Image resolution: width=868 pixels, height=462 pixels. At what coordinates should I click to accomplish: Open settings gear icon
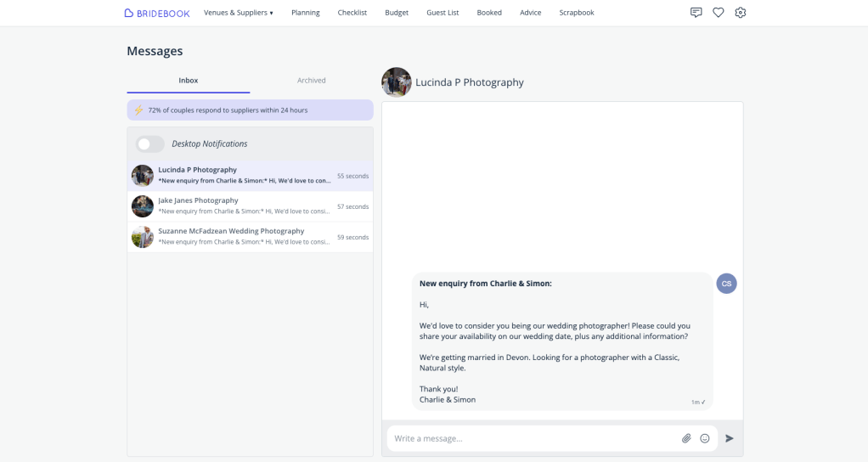pos(740,13)
